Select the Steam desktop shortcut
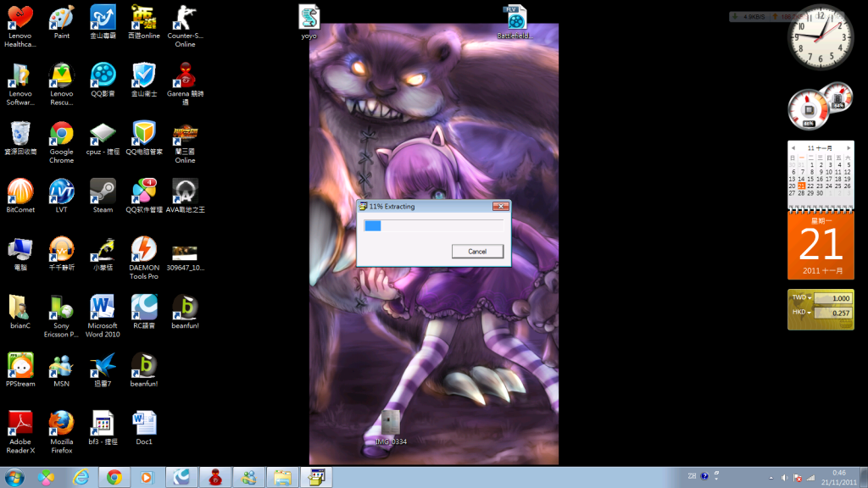The width and height of the screenshot is (868, 488). (x=103, y=197)
